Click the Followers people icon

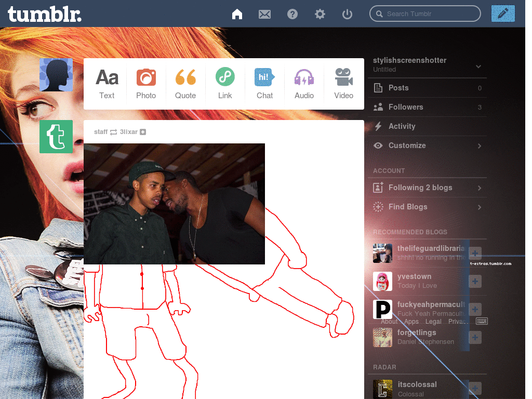(378, 107)
